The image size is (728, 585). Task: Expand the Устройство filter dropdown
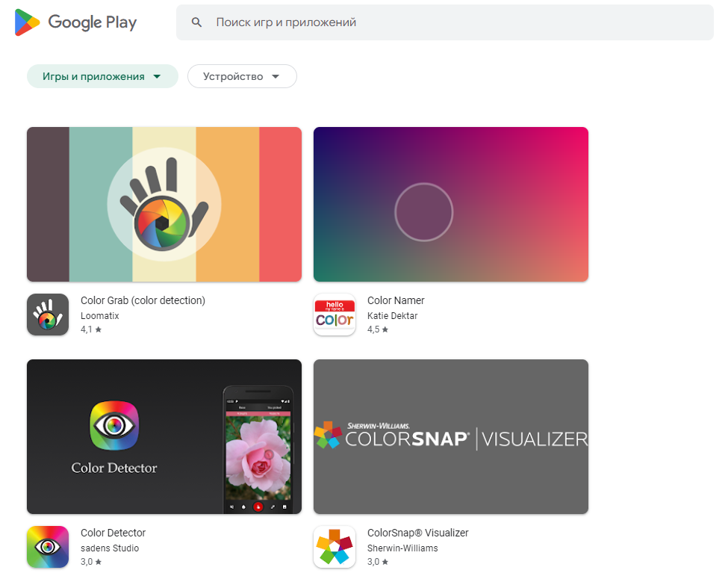tap(241, 75)
